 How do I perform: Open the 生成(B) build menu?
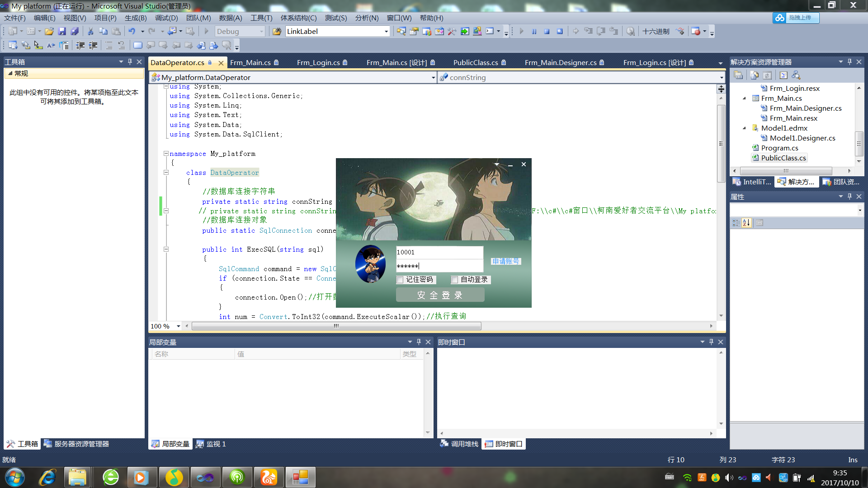point(136,18)
